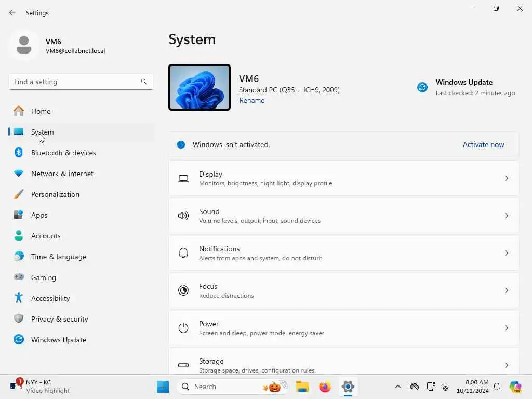Open Sound settings row title
The height and width of the screenshot is (399, 532).
pyautogui.click(x=209, y=211)
